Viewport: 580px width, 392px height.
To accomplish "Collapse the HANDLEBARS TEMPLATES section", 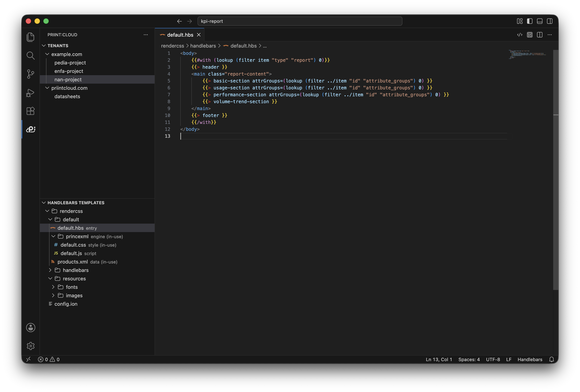I will tap(44, 202).
